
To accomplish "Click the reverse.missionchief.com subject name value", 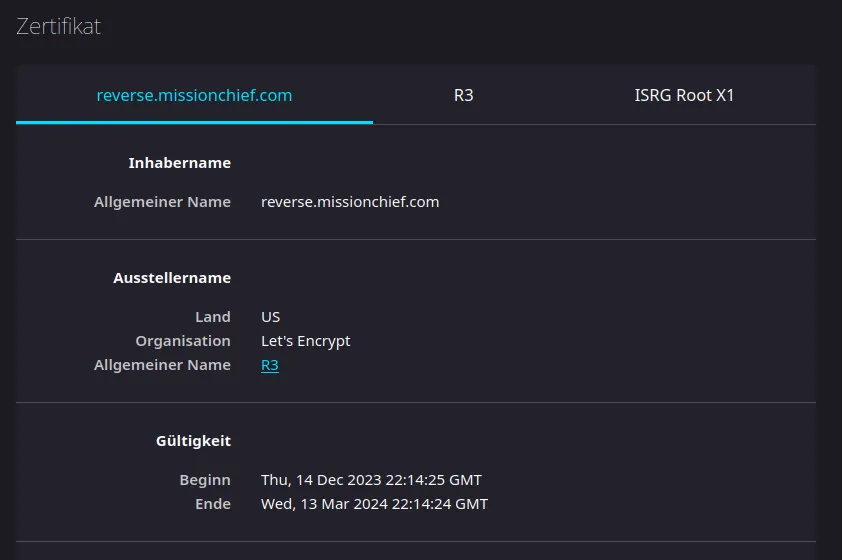I will coord(350,202).
